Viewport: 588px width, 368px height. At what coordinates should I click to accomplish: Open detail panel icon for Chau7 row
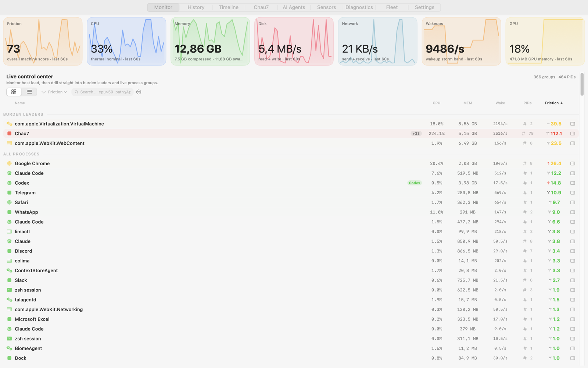pyautogui.click(x=573, y=134)
